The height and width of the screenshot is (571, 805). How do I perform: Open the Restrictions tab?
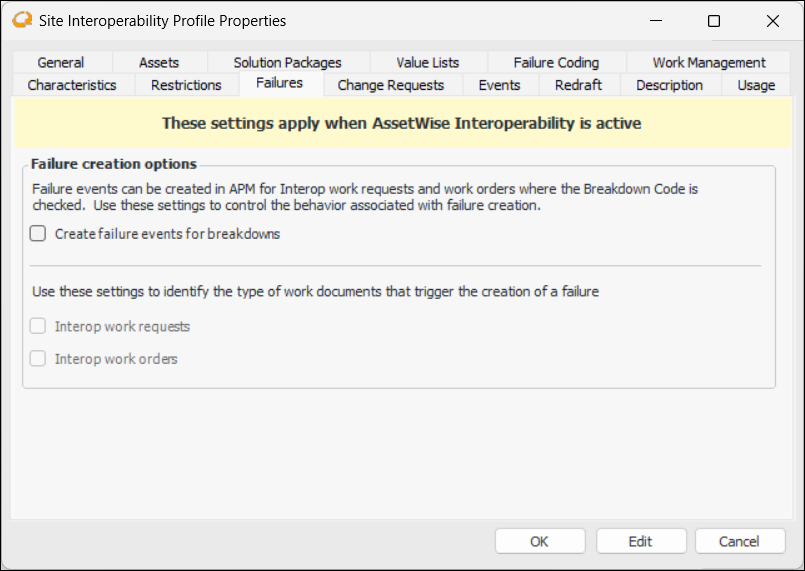click(186, 85)
